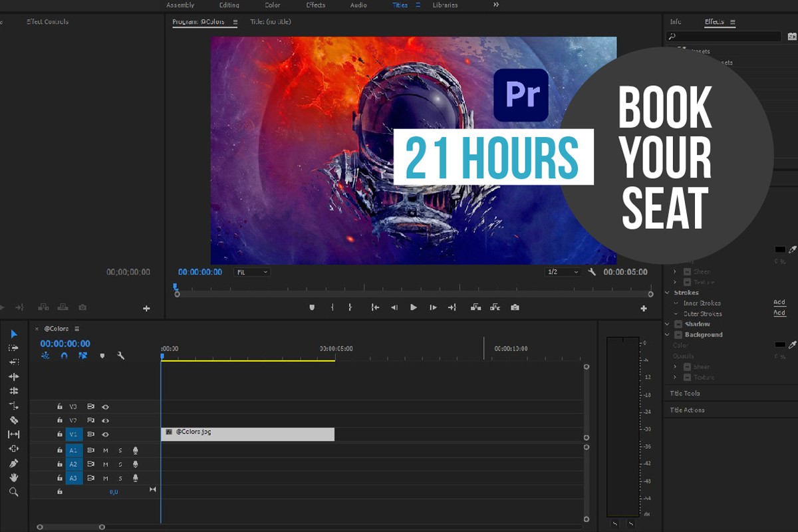Collapse the Shadow section
Image resolution: width=798 pixels, height=532 pixels.
(x=668, y=324)
